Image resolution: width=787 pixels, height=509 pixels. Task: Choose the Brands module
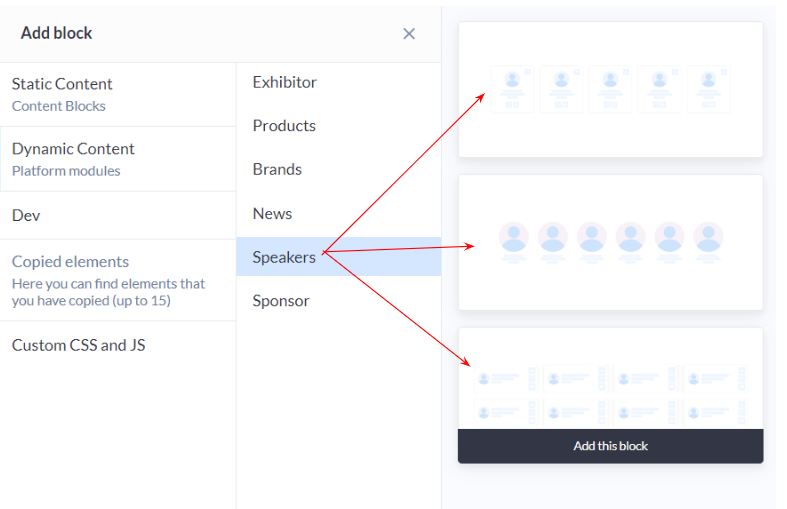pyautogui.click(x=338, y=169)
